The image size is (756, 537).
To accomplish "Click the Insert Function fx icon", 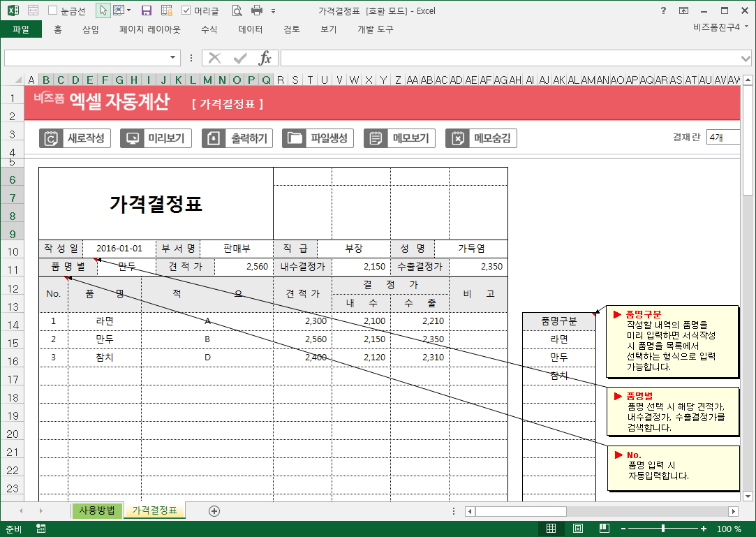I will click(265, 57).
